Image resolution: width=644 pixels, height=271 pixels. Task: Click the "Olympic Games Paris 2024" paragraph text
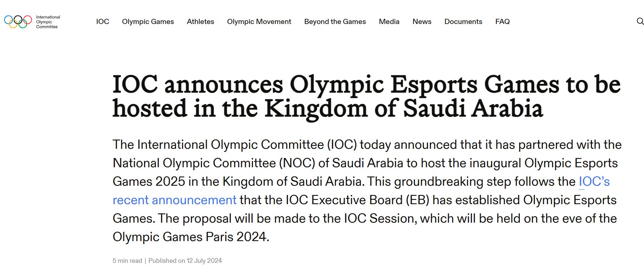(x=191, y=237)
